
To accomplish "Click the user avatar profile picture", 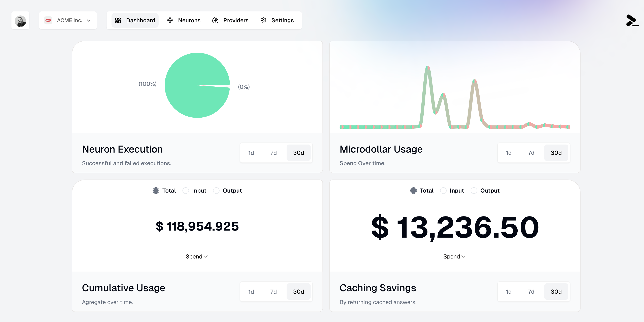I will [x=20, y=21].
